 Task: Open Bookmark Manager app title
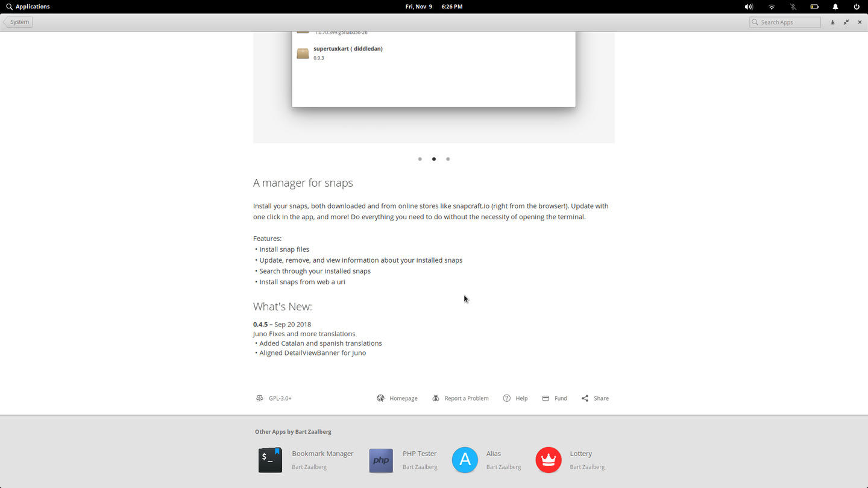pyautogui.click(x=322, y=454)
